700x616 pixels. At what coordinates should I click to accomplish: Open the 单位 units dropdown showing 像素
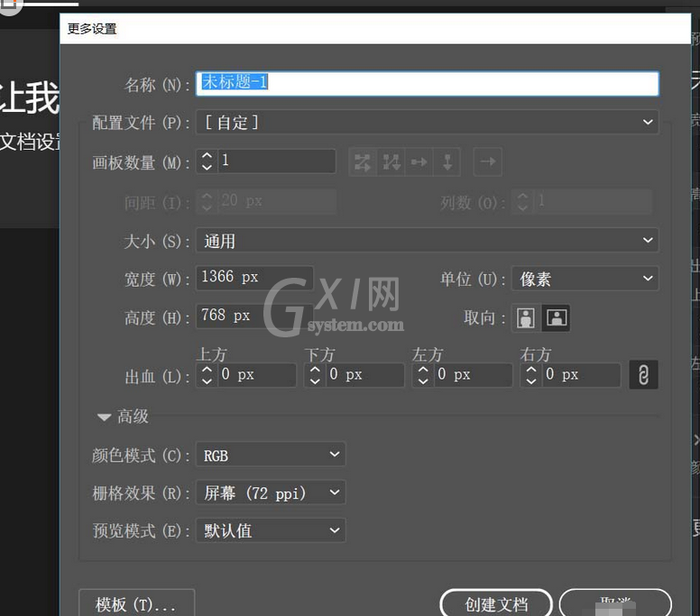point(585,278)
